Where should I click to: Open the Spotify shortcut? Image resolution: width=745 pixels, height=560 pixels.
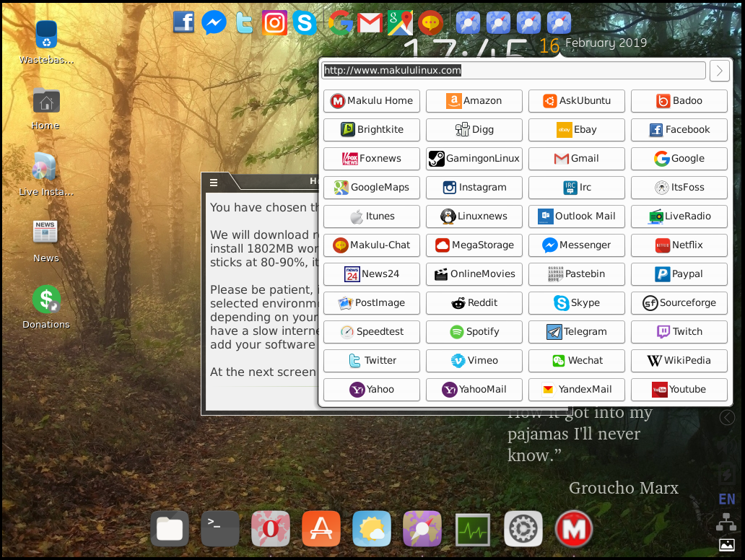tap(474, 331)
